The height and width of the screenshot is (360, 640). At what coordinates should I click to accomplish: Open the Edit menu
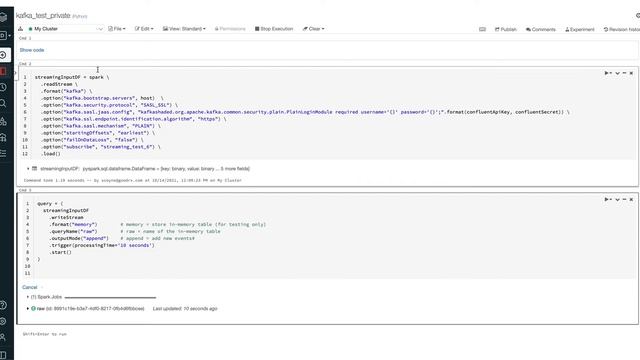[144, 29]
